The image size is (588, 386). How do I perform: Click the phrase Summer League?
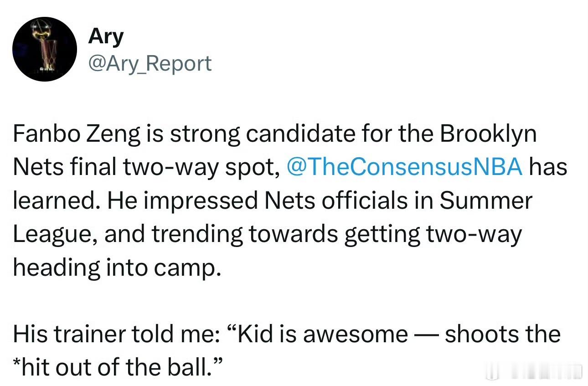pos(273,217)
